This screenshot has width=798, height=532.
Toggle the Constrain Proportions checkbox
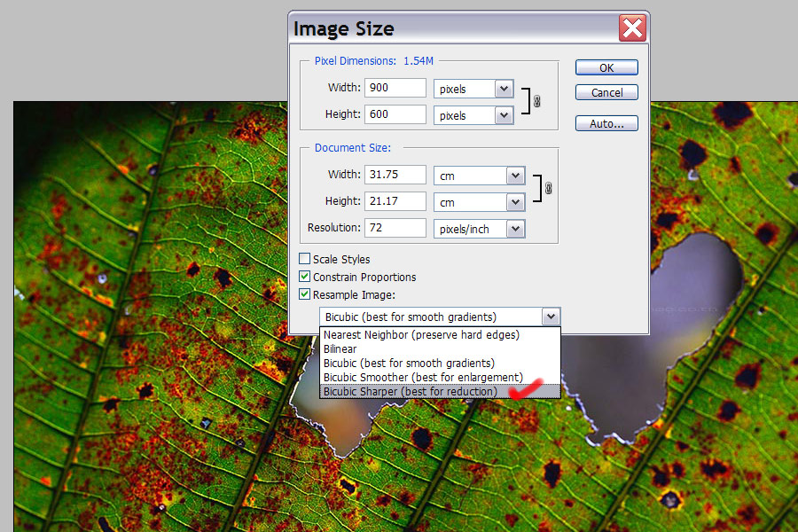[x=305, y=278]
